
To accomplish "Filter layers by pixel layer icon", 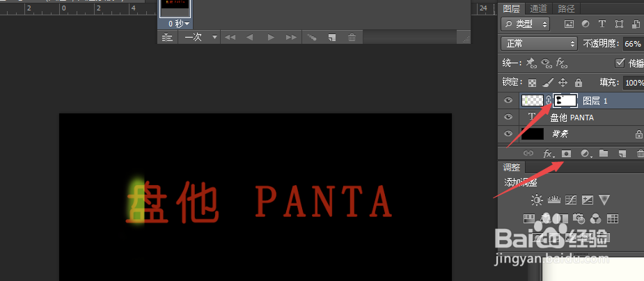I will pyautogui.click(x=569, y=24).
